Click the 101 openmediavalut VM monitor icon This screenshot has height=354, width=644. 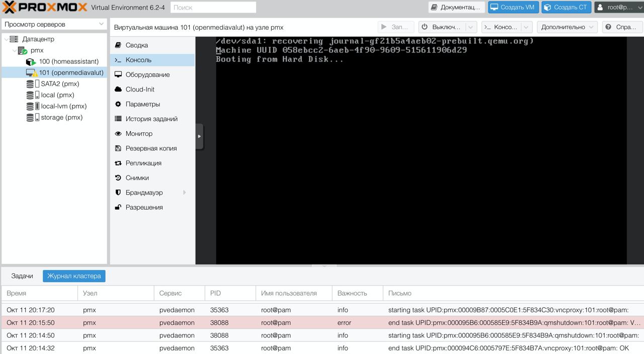click(32, 72)
